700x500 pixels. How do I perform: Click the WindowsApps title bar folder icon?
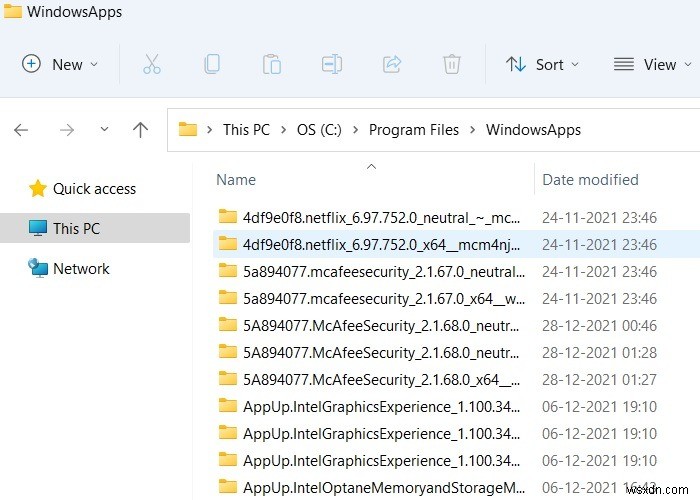pyautogui.click(x=12, y=11)
